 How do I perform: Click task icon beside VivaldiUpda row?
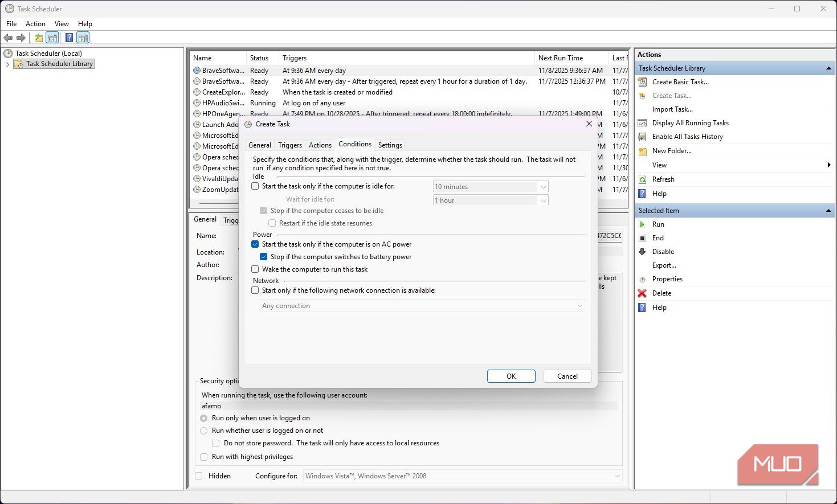[x=197, y=179]
